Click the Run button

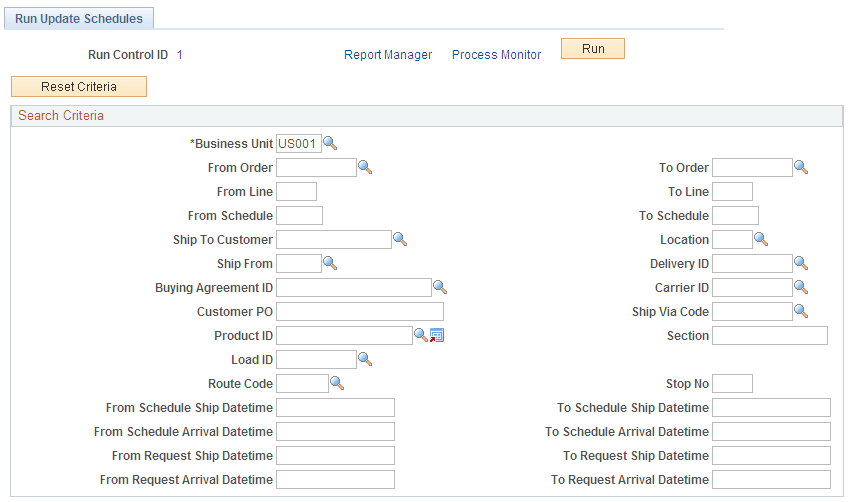593,48
